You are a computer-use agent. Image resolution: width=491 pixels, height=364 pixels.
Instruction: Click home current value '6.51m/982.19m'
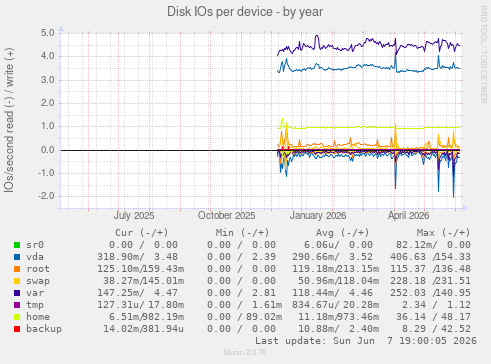146,317
